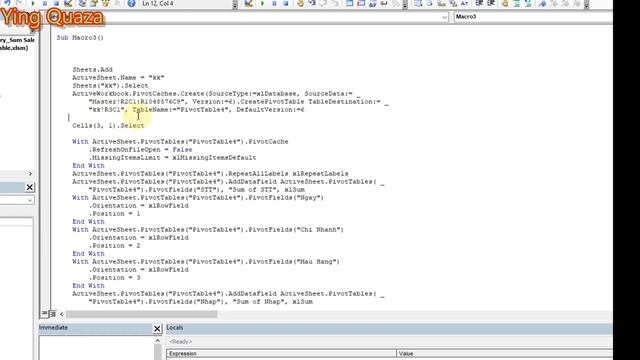Undo the last edit in the toolbar
The image size is (640, 360).
pyautogui.click(x=7, y=3)
